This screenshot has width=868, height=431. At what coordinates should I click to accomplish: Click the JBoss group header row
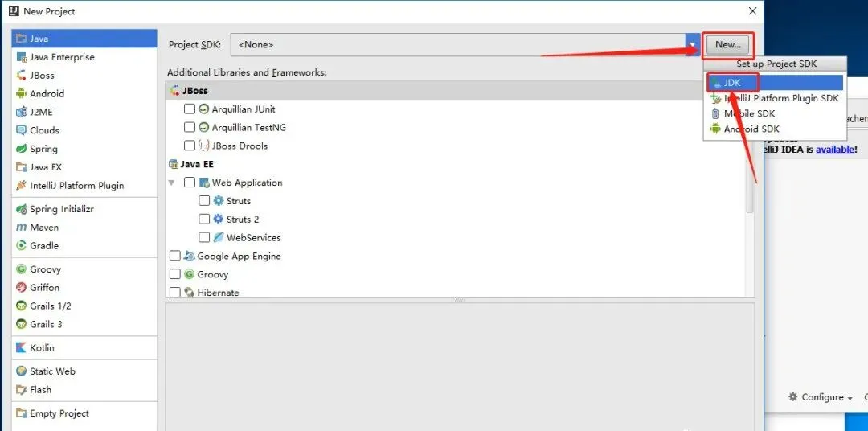coord(455,91)
